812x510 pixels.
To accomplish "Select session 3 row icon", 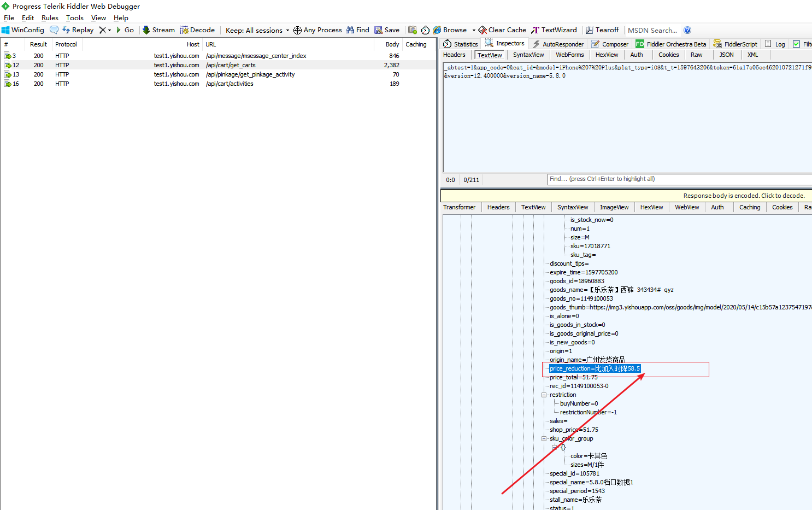I will (8, 56).
